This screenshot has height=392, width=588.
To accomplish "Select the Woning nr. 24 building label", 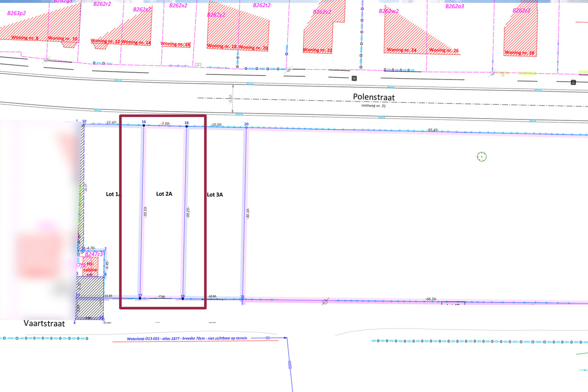I will pos(401,50).
